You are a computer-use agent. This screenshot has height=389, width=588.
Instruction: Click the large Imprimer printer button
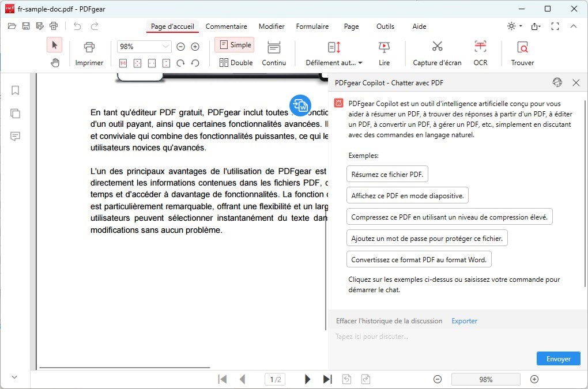pos(89,54)
